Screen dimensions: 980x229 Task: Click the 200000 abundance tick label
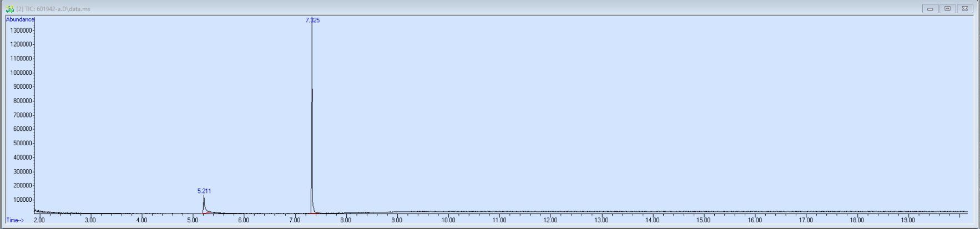click(23, 186)
